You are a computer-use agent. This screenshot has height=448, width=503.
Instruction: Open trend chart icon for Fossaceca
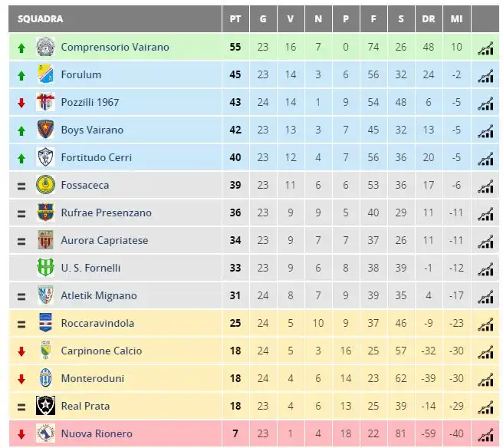click(x=485, y=186)
